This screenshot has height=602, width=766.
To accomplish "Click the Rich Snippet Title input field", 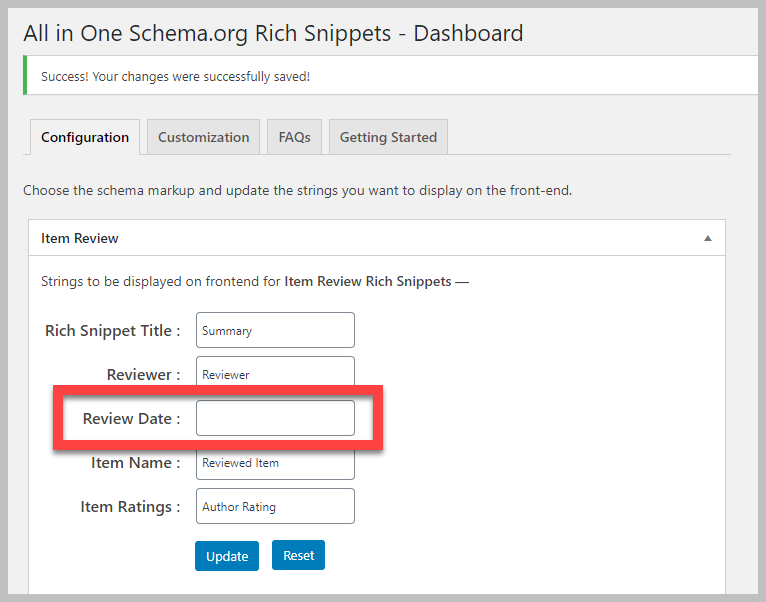I will [276, 330].
